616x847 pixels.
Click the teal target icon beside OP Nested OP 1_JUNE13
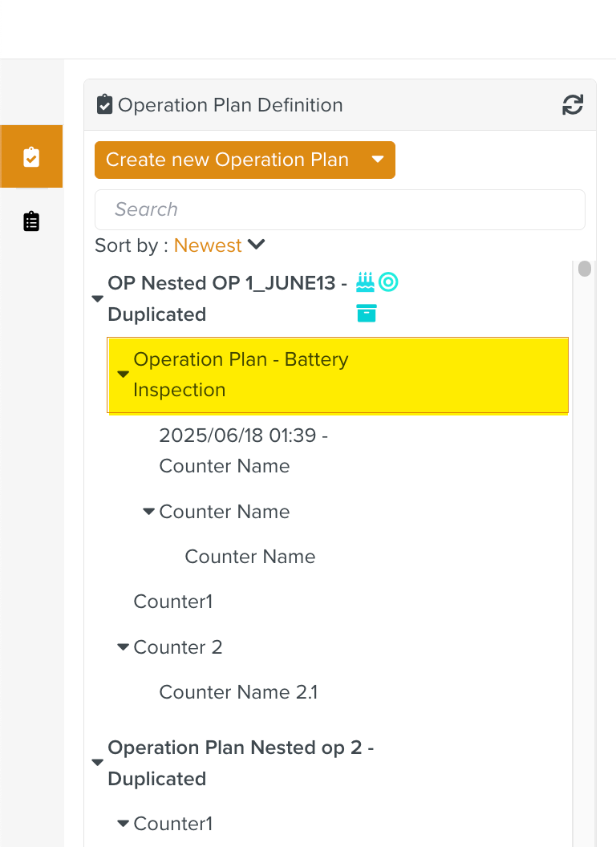(x=388, y=282)
